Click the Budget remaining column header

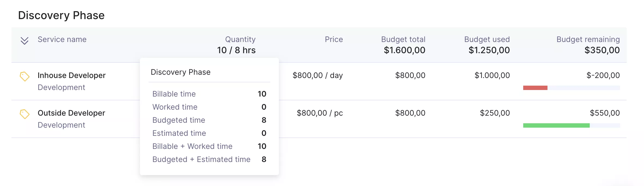[588, 39]
